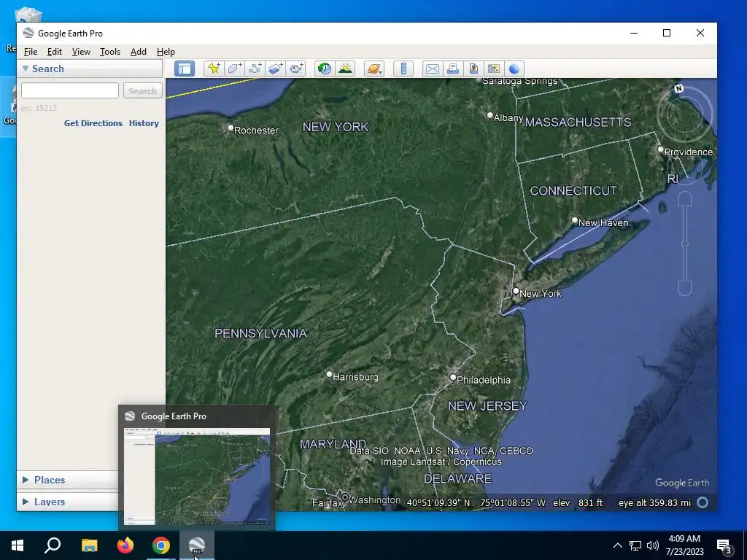Click the Albany city marker
The image size is (747, 560).
coord(489,114)
